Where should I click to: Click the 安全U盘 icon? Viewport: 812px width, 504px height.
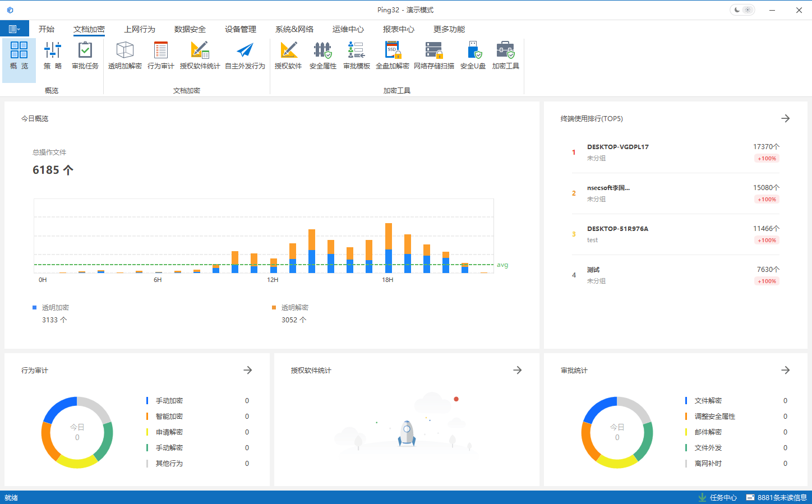tap(473, 56)
